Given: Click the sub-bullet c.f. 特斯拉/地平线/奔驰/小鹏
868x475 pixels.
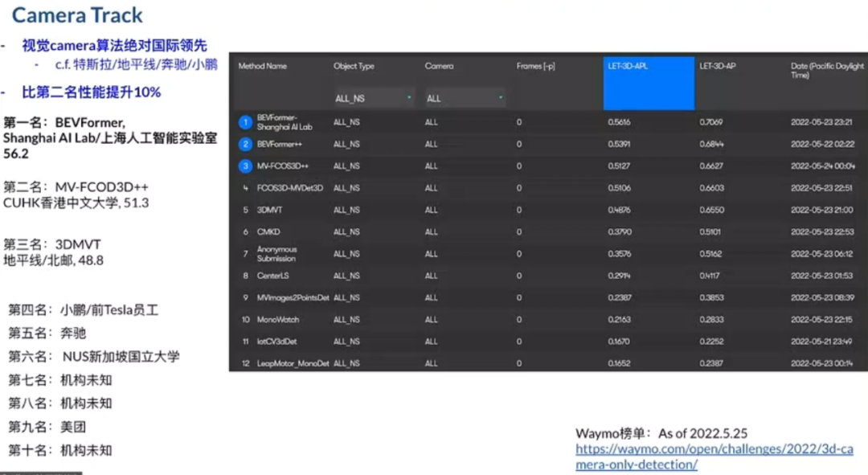Looking at the screenshot, I should click(136, 65).
